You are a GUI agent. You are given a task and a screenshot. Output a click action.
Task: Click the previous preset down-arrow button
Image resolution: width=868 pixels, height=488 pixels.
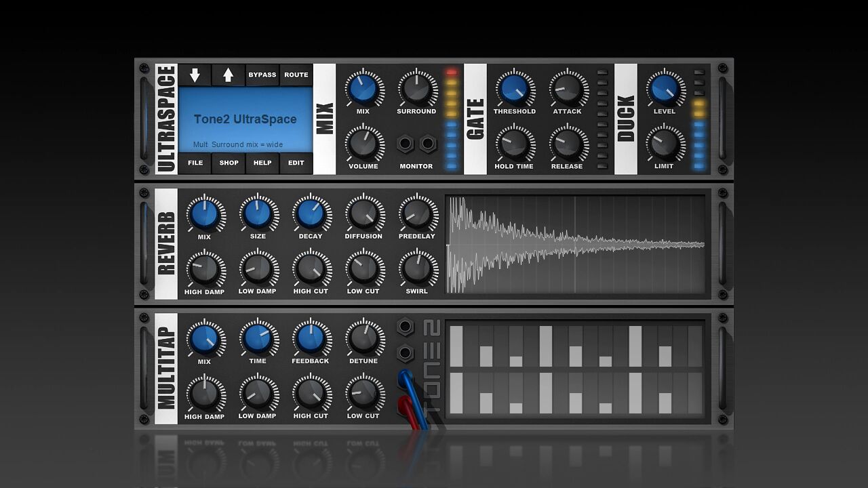195,75
